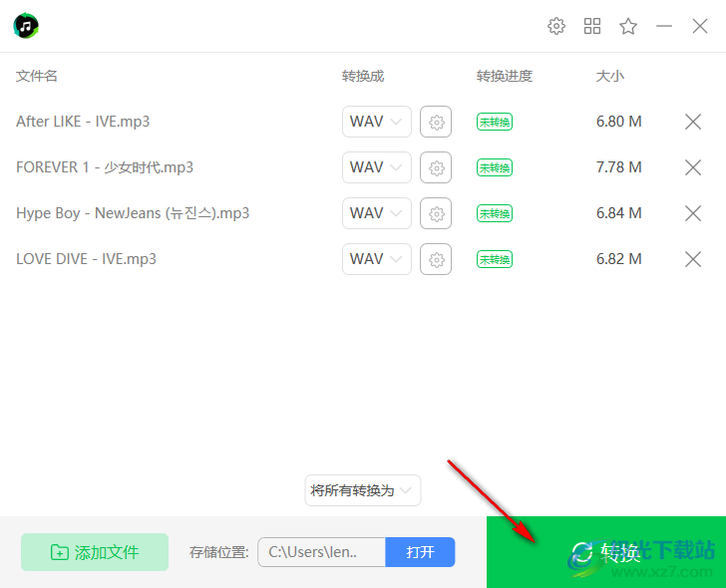Image resolution: width=726 pixels, height=588 pixels.
Task: Click the 存储位置: label
Action: pos(219,552)
